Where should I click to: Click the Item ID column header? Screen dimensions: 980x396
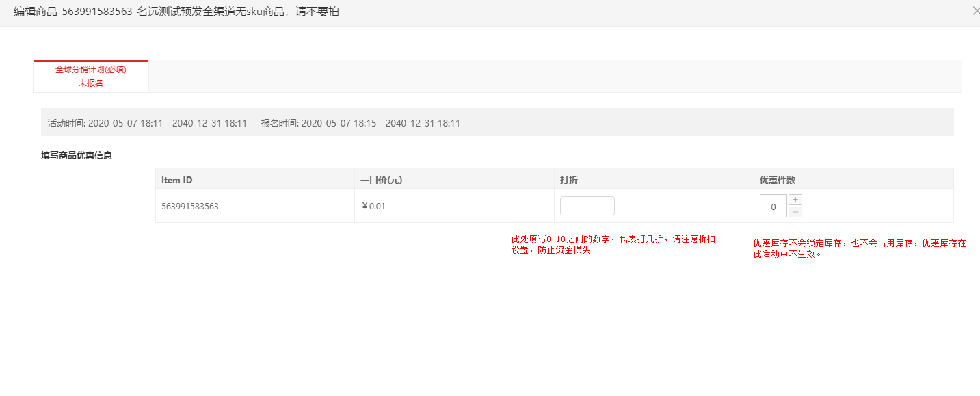tap(177, 180)
